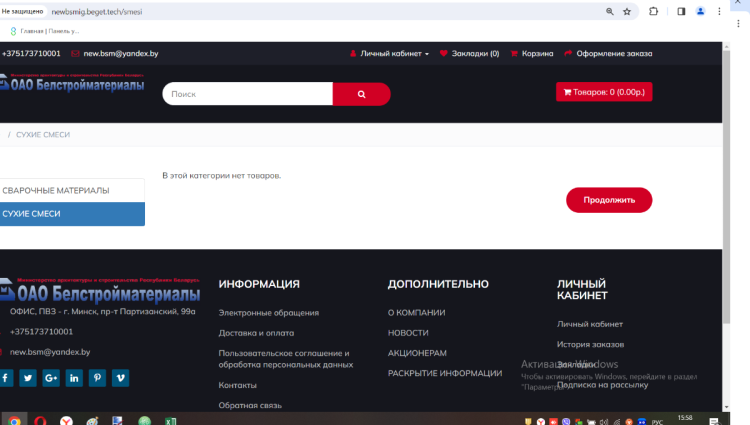
Task: Click the РУС language indicator
Action: point(658,422)
